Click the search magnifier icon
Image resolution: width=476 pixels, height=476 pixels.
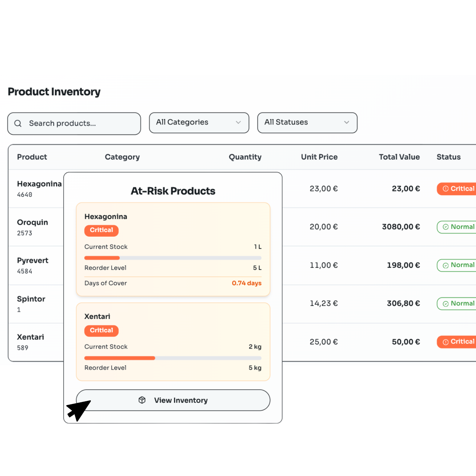18,123
